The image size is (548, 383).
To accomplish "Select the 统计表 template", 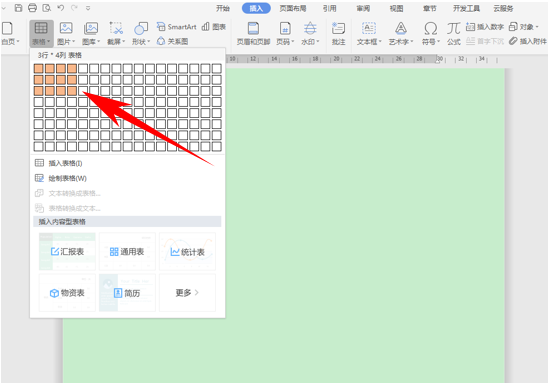I will click(187, 252).
